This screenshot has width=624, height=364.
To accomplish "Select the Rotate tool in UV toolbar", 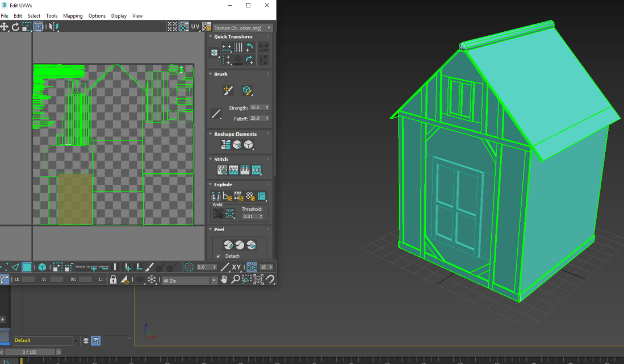I will 15,27.
